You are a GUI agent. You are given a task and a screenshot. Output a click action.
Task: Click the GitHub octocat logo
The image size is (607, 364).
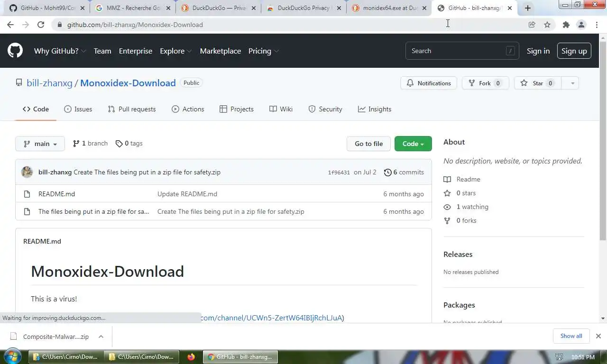[x=15, y=51]
